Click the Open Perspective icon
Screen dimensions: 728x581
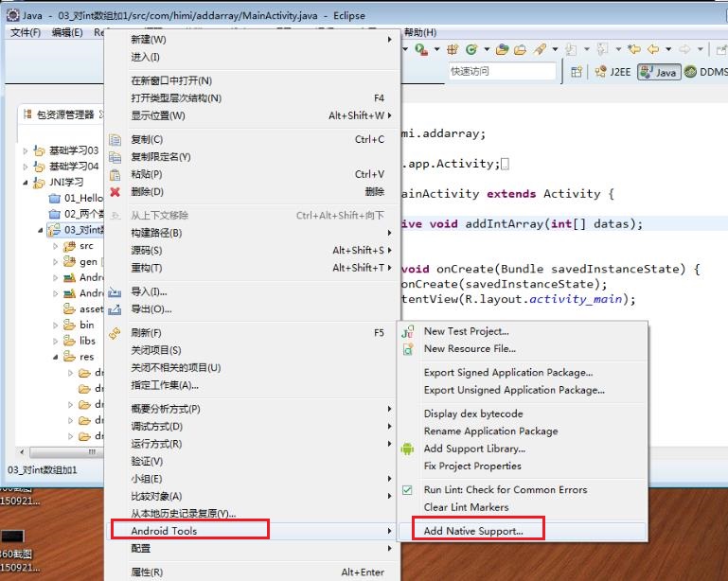coord(577,72)
